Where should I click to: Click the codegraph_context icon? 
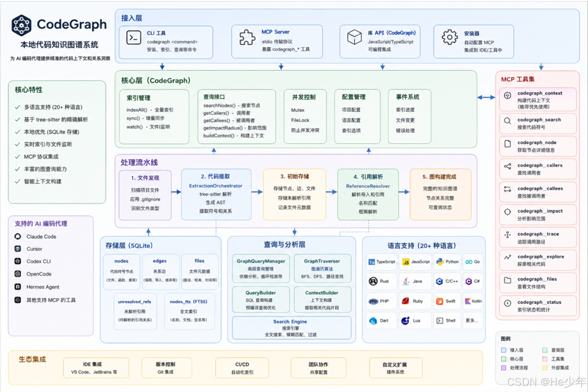(508, 95)
